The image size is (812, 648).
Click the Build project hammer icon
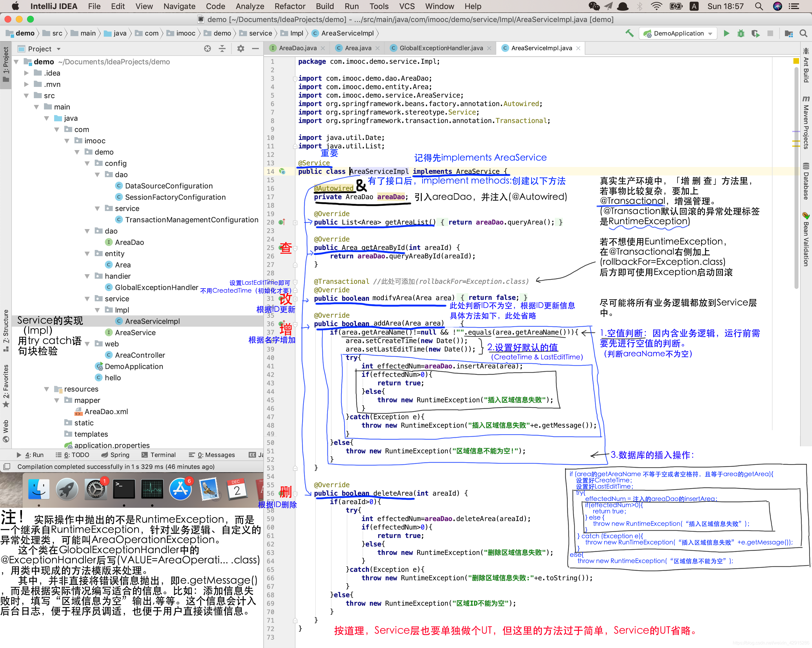coord(629,33)
